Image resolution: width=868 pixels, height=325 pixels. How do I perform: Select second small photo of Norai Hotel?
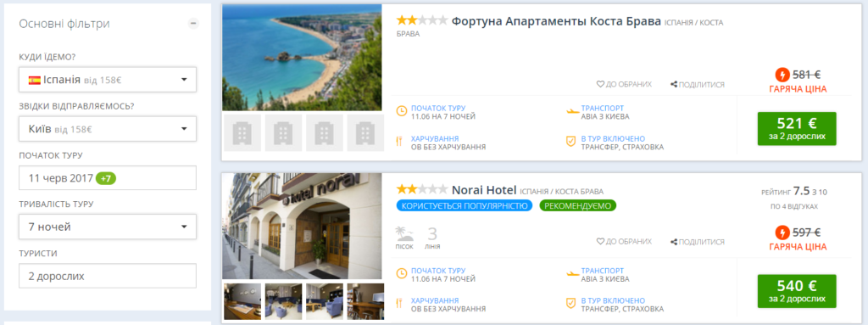[283, 301]
